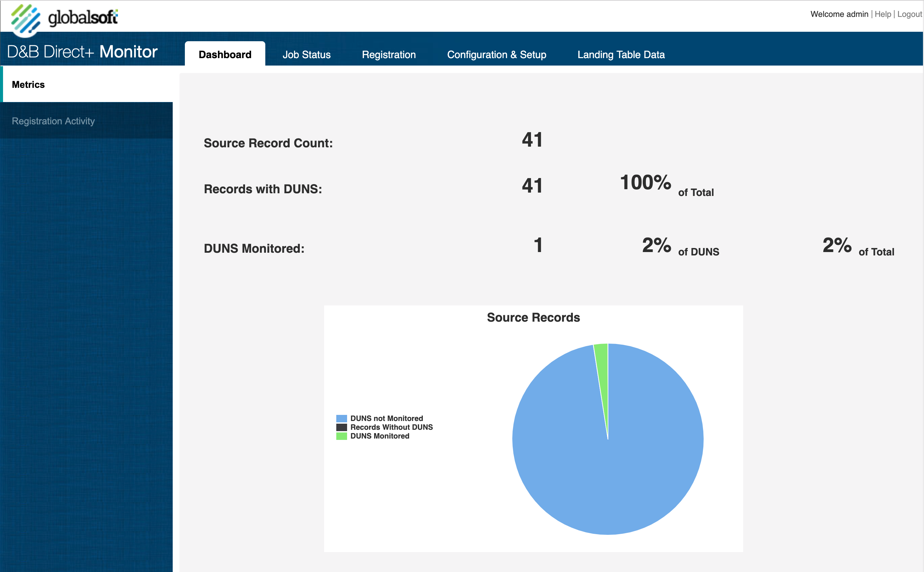Open the Dashboard tab
Viewport: 924px width, 572px height.
(225, 54)
